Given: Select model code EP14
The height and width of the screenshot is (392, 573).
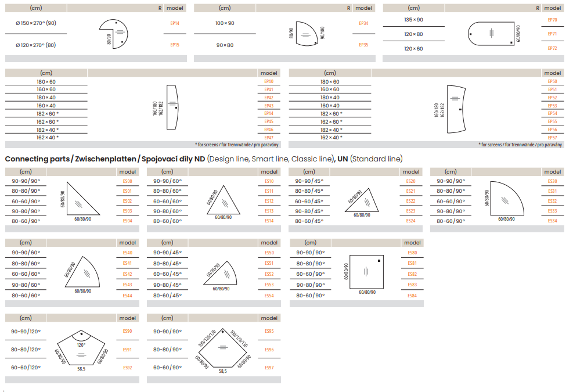Looking at the screenshot, I should (x=175, y=23).
